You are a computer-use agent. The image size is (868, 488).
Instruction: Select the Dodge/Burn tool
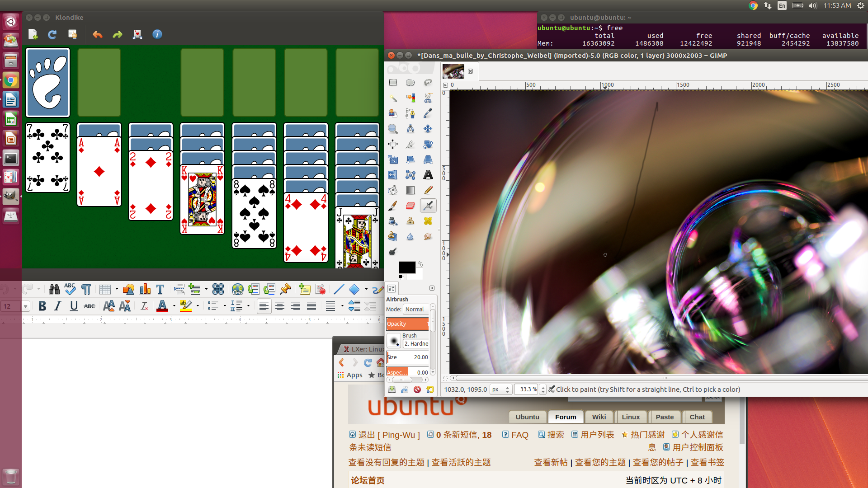393,252
